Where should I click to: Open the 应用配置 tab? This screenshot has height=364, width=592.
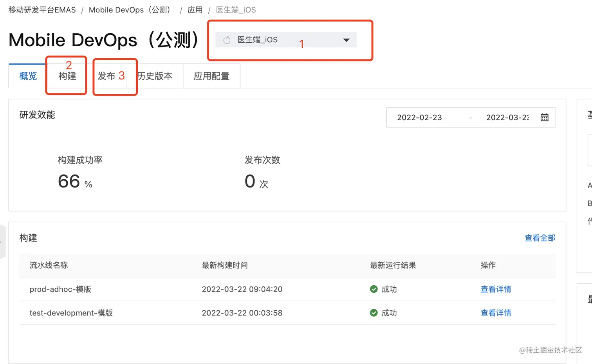coord(211,76)
